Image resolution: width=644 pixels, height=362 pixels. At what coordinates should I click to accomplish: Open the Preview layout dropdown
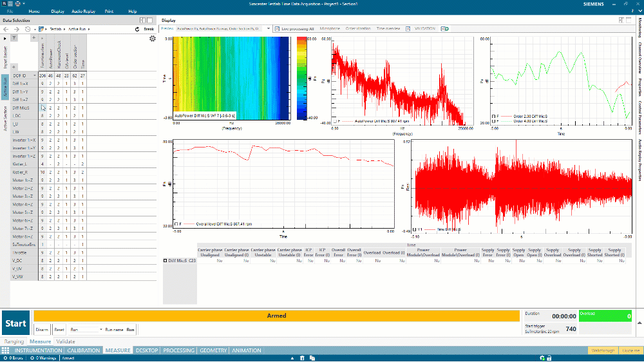268,28
